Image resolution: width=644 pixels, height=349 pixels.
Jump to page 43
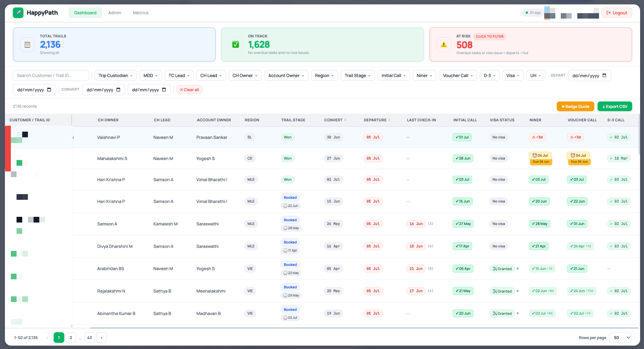point(89,337)
